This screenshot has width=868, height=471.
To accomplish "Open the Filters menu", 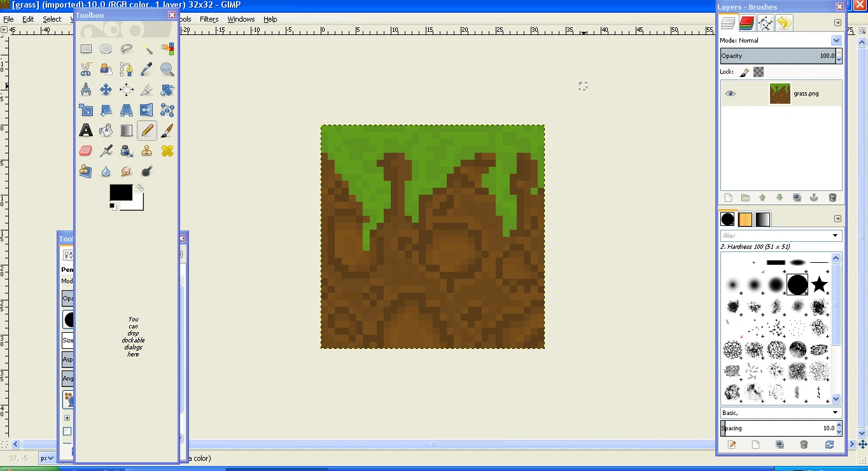I will 209,19.
